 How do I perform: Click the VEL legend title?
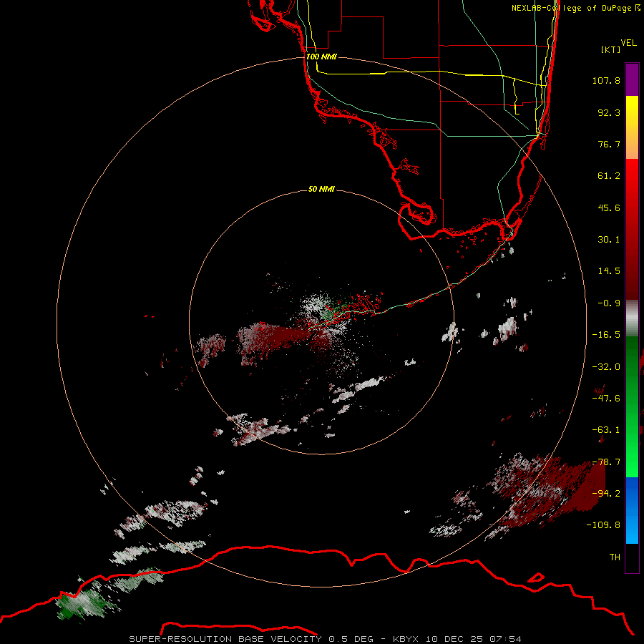pyautogui.click(x=628, y=42)
